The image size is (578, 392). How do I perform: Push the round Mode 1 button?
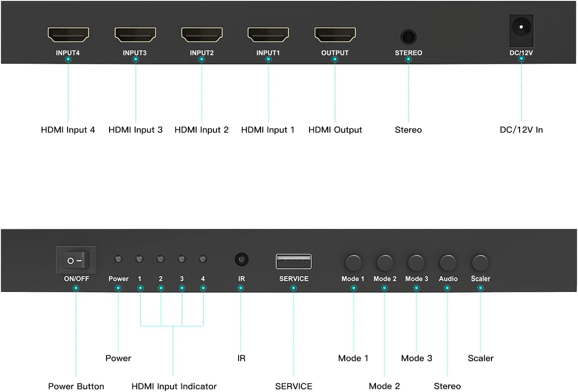pos(353,263)
